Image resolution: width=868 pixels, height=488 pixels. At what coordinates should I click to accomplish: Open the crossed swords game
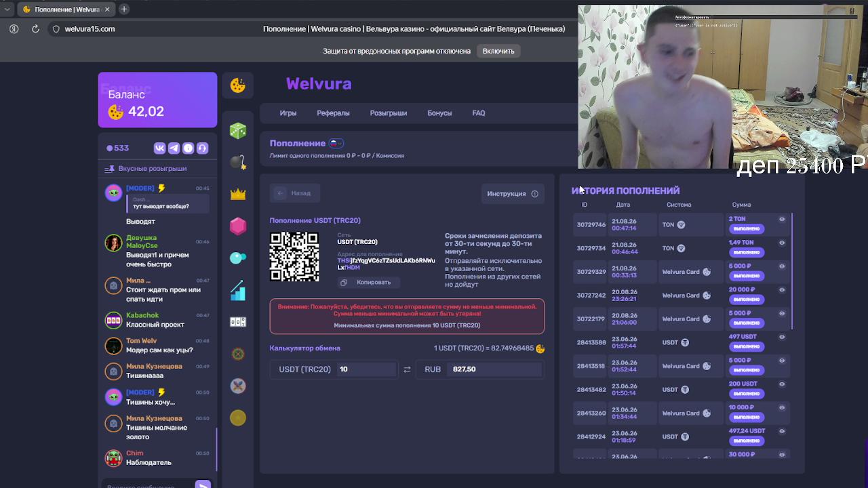237,386
